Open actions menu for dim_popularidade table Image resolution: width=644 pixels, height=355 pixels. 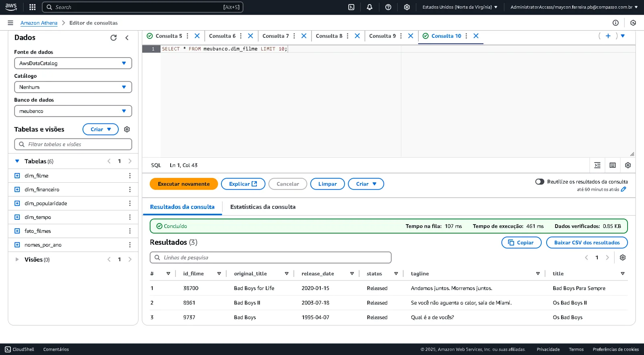pos(130,204)
